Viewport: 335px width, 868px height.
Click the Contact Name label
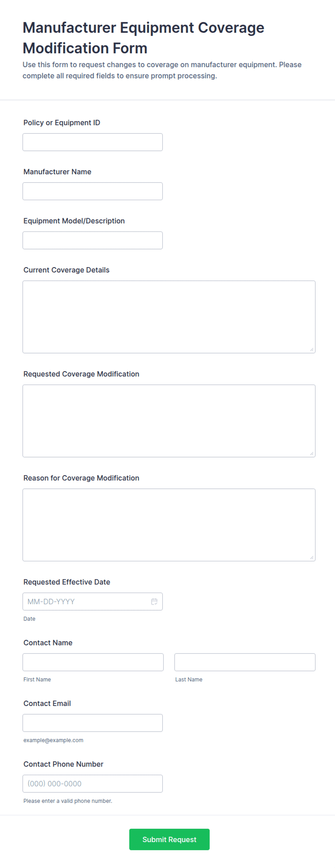point(48,643)
